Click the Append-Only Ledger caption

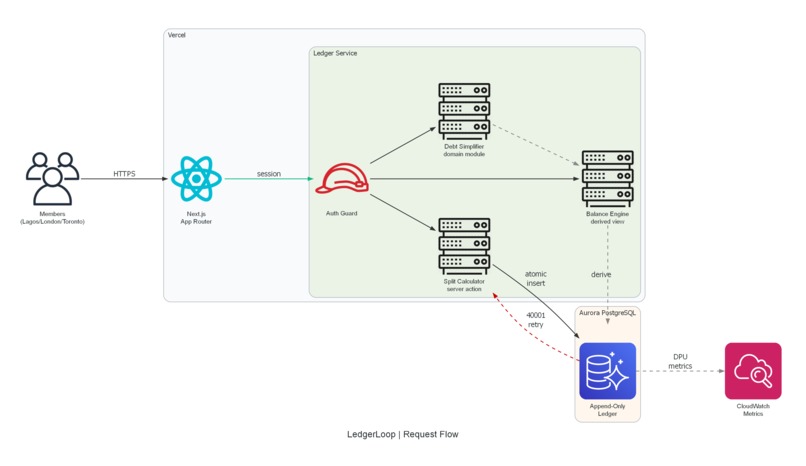click(608, 409)
